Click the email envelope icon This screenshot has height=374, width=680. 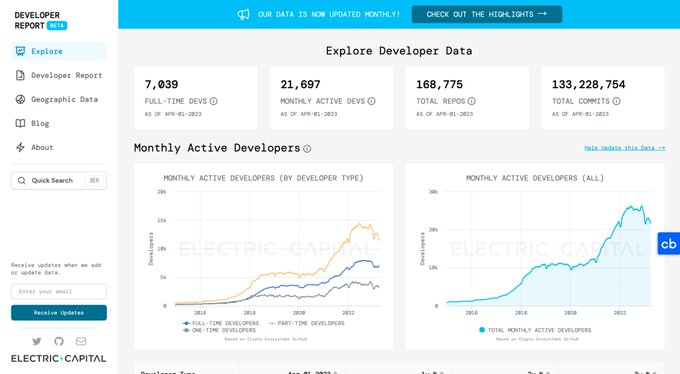pos(81,341)
